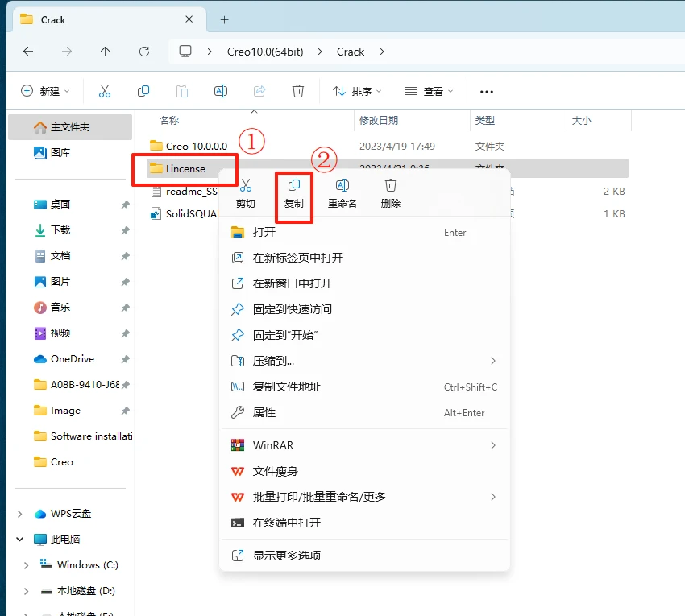Select 在终端中打开 menu entry
This screenshot has width=685, height=616.
(364, 523)
